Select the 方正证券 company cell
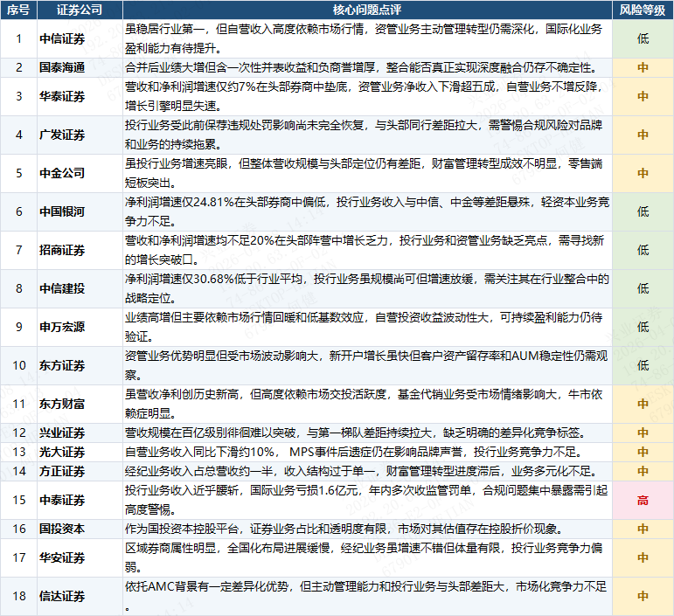 pos(80,471)
